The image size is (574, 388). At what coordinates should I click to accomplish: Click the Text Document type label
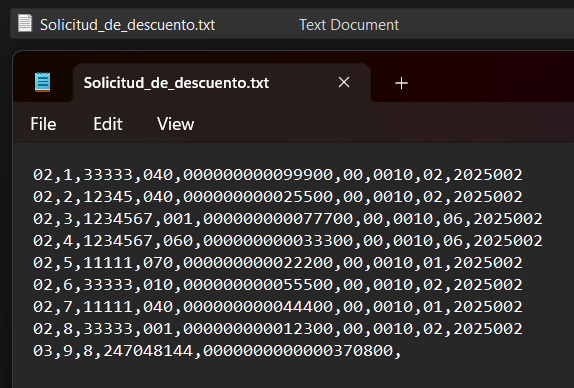(349, 25)
